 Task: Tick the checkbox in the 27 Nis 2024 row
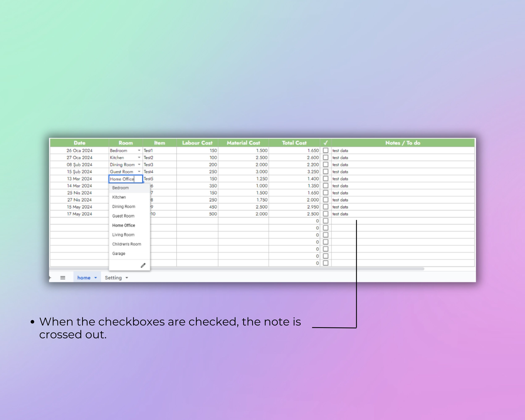(x=325, y=200)
